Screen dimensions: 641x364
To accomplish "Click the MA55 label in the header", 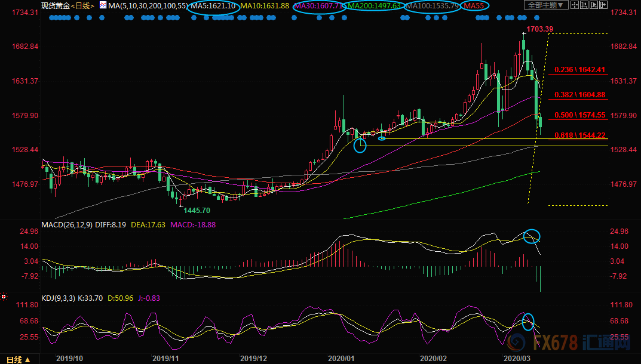I will (x=474, y=5).
